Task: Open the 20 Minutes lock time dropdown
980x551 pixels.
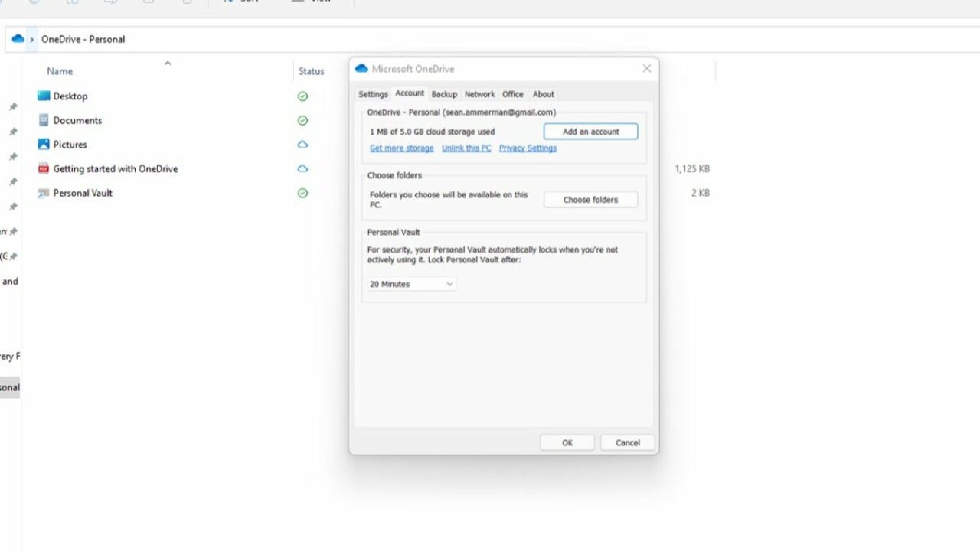Action: pos(411,284)
